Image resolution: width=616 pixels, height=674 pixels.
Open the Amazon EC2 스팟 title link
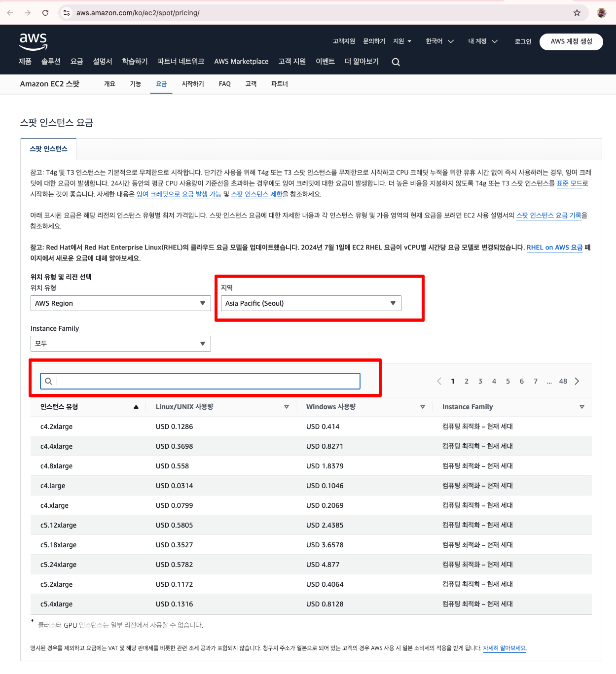click(50, 84)
